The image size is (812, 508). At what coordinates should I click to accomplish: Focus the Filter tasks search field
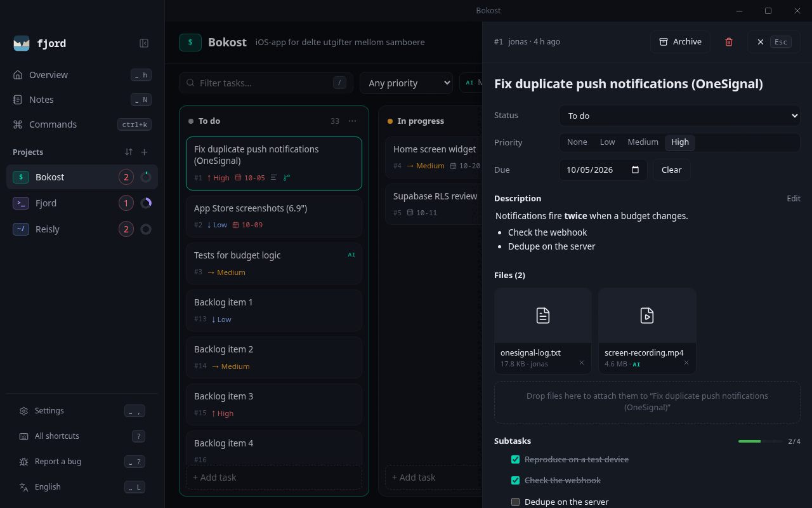tap(266, 83)
